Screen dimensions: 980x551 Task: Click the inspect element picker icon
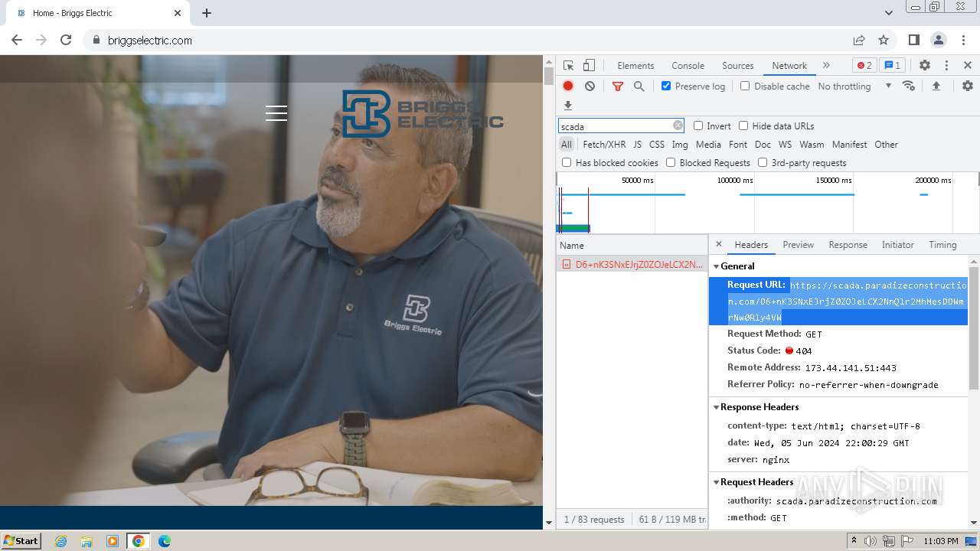click(568, 66)
